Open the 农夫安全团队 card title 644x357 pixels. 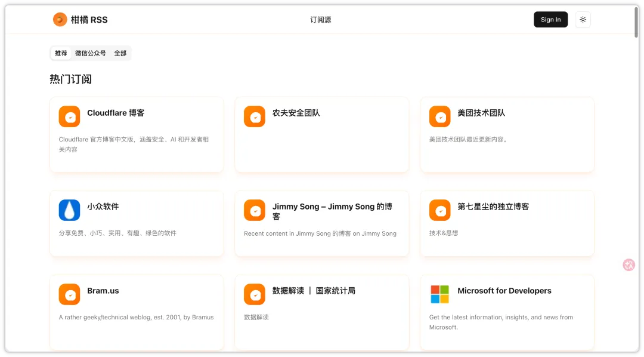pos(296,113)
